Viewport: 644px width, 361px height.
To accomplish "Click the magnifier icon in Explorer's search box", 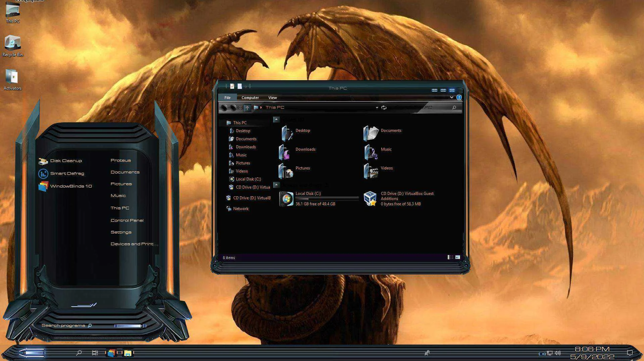I will pos(454,107).
